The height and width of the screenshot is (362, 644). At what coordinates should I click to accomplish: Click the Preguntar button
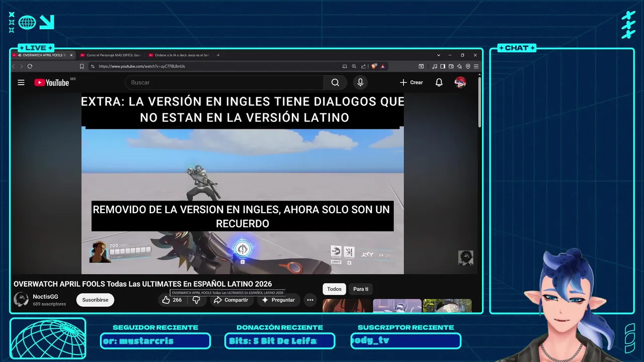click(x=278, y=300)
